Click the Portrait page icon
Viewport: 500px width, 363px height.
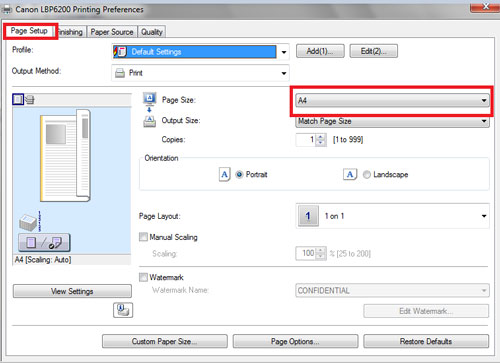[225, 174]
